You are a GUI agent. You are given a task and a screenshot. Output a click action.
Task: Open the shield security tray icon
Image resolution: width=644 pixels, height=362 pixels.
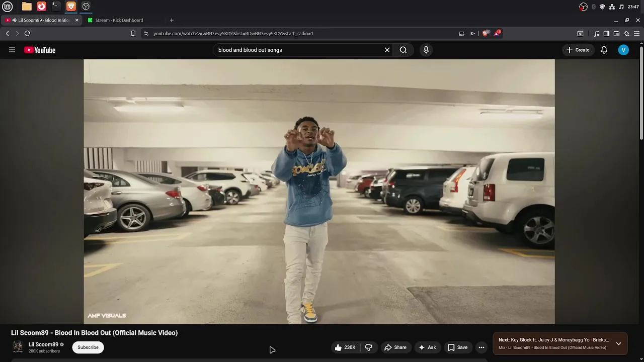pos(602,7)
